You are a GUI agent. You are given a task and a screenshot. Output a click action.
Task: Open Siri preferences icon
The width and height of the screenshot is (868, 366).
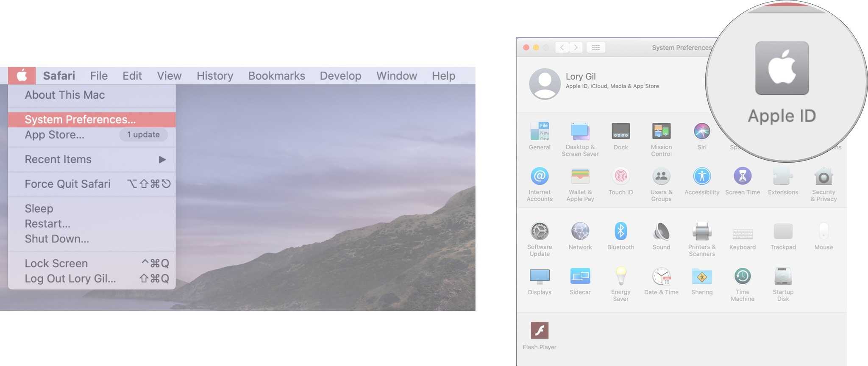pos(702,131)
